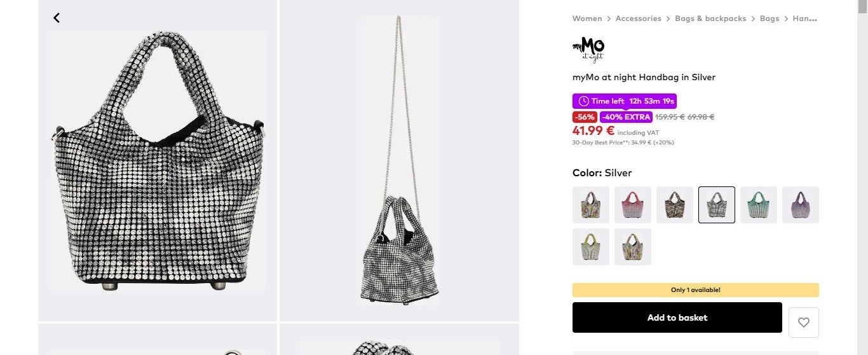Choose the dark brown bag color option

click(675, 205)
